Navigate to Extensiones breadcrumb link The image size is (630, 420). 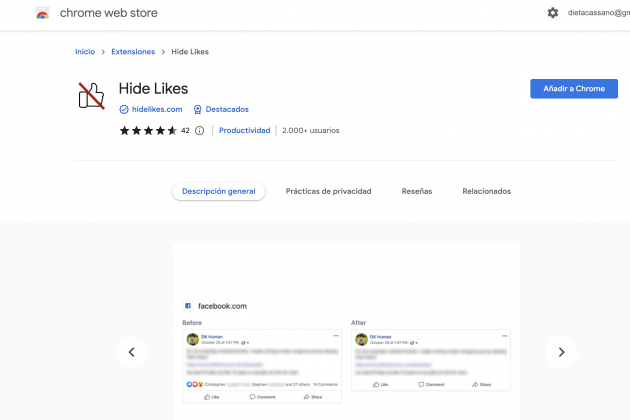[x=133, y=51]
